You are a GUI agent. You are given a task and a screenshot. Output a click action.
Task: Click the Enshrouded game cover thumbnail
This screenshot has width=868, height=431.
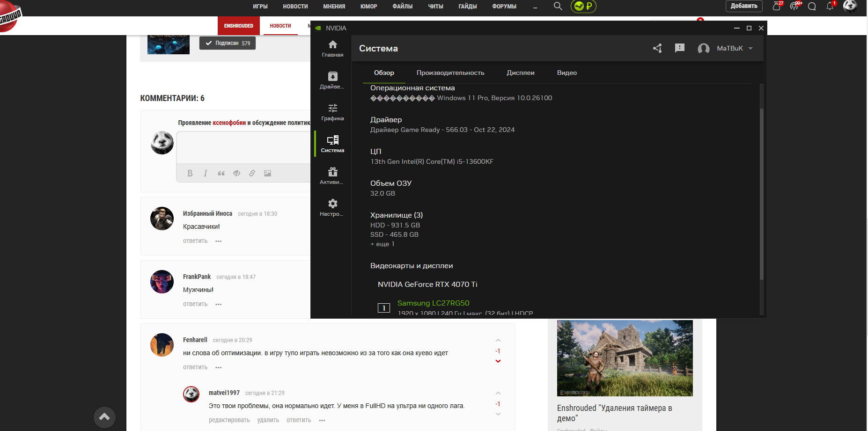pos(169,44)
